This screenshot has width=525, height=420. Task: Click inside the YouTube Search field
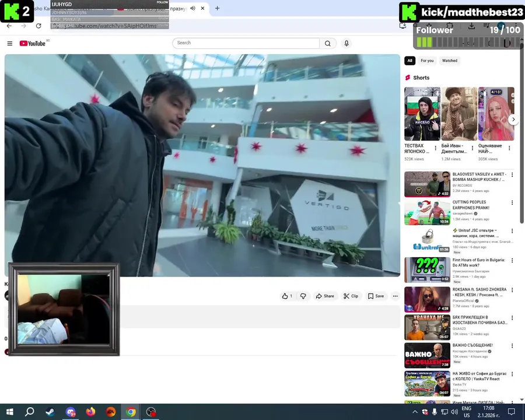(x=246, y=43)
